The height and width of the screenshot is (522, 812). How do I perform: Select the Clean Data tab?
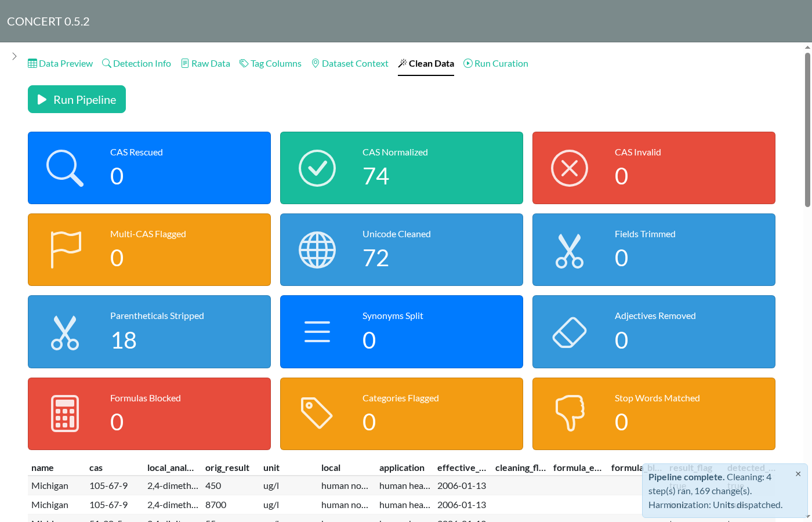pyautogui.click(x=426, y=63)
